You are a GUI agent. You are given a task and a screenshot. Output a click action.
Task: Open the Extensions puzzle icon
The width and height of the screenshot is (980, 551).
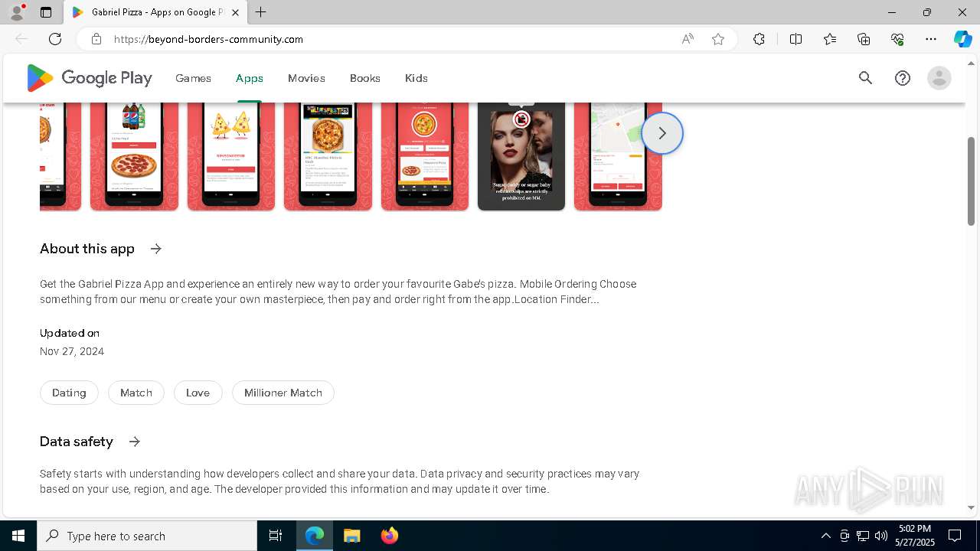(759, 39)
